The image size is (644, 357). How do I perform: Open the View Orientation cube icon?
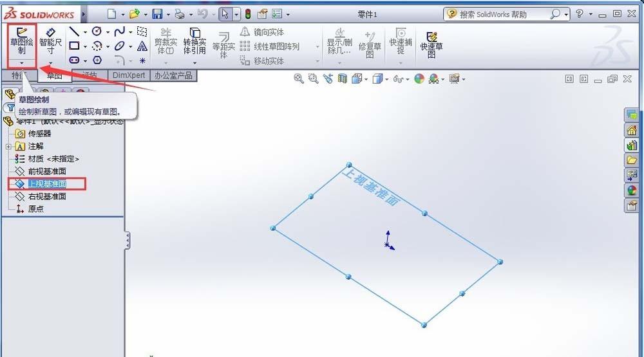click(x=357, y=78)
